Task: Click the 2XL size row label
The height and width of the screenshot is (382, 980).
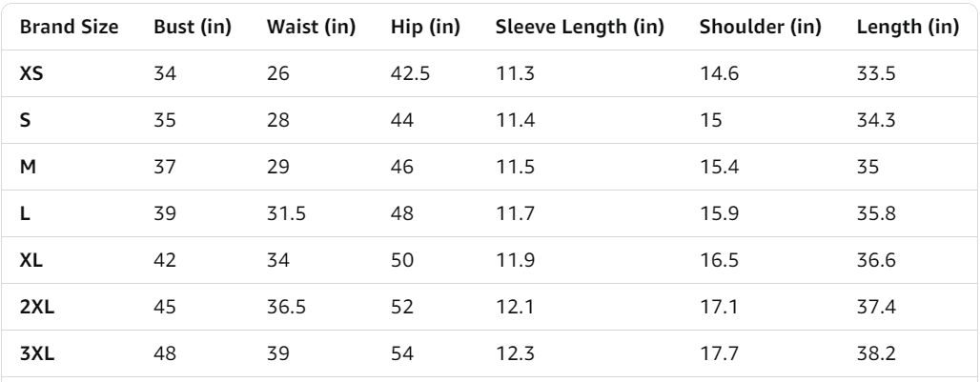Action: [x=36, y=305]
